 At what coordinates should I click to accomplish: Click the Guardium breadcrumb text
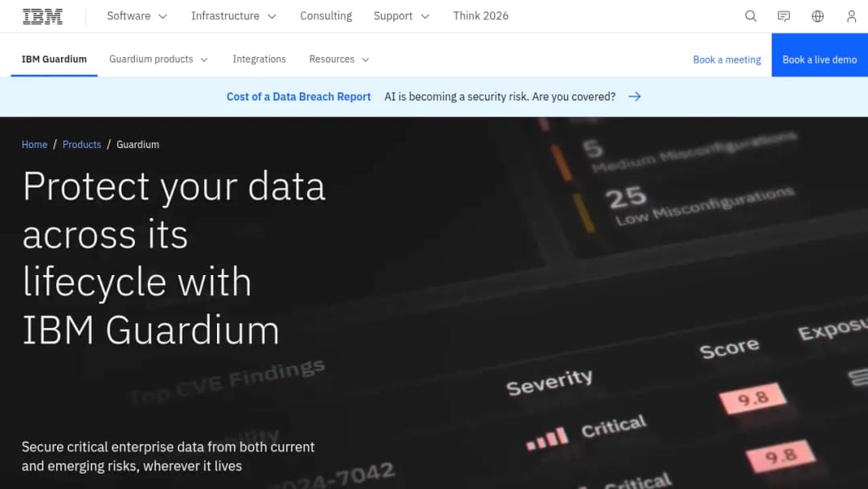138,145
